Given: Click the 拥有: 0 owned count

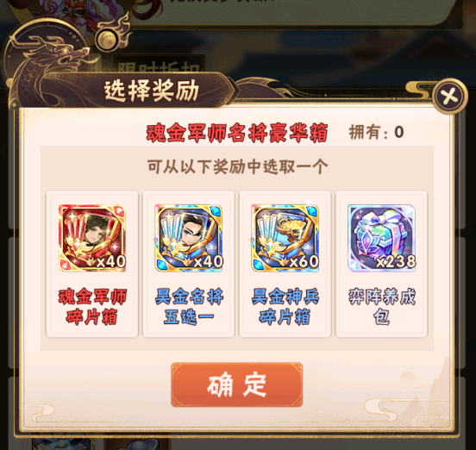Looking at the screenshot, I should click(x=377, y=132).
